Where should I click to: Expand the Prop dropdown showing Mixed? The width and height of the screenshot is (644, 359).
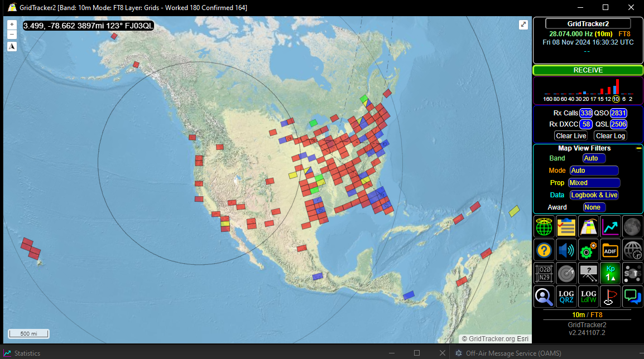594,183
